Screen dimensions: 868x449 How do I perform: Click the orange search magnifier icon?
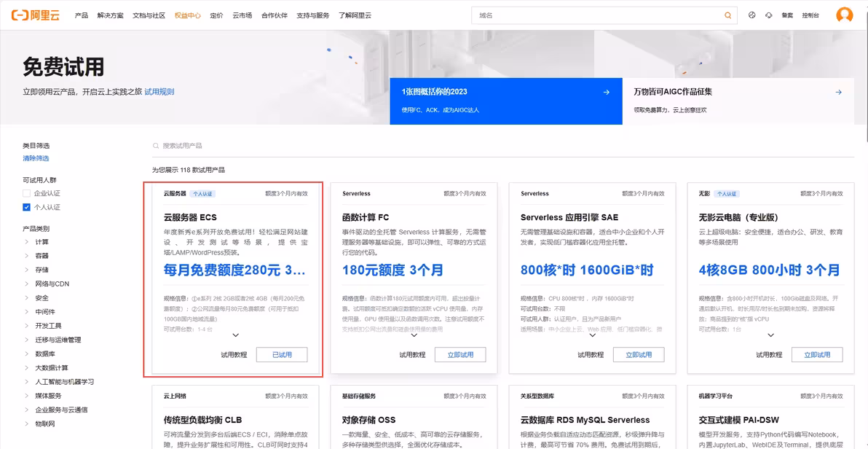(728, 15)
